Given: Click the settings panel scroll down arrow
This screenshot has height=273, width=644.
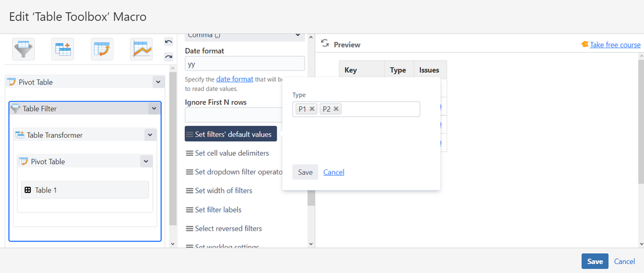Looking at the screenshot, I should pos(311,244).
